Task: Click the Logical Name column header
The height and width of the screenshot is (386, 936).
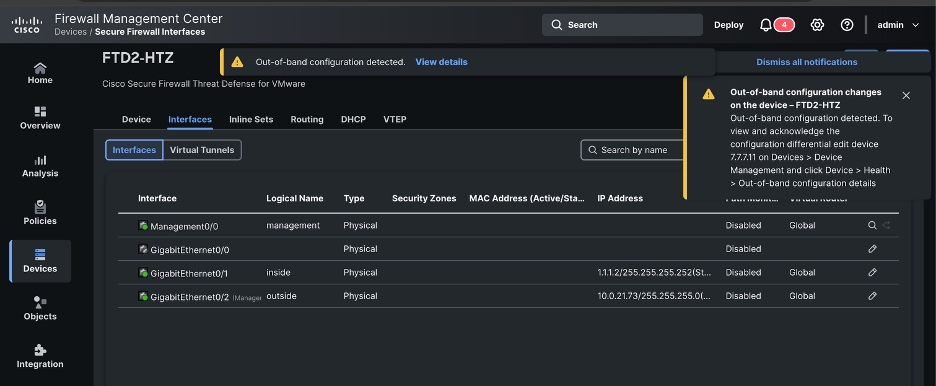Action: coord(295,198)
